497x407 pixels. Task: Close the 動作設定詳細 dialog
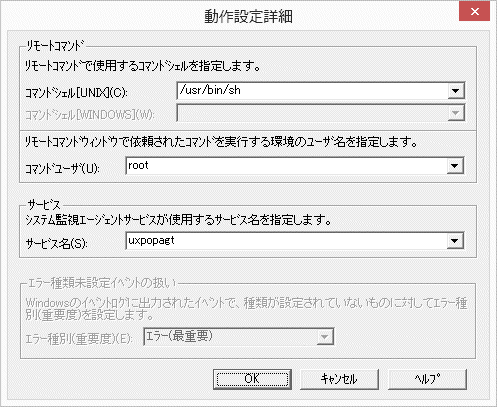[x=474, y=12]
